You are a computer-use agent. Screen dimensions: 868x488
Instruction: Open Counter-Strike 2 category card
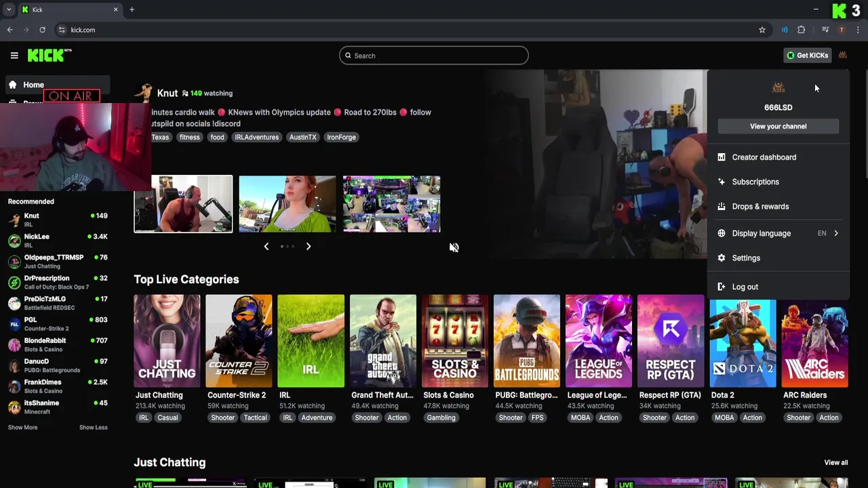click(239, 341)
